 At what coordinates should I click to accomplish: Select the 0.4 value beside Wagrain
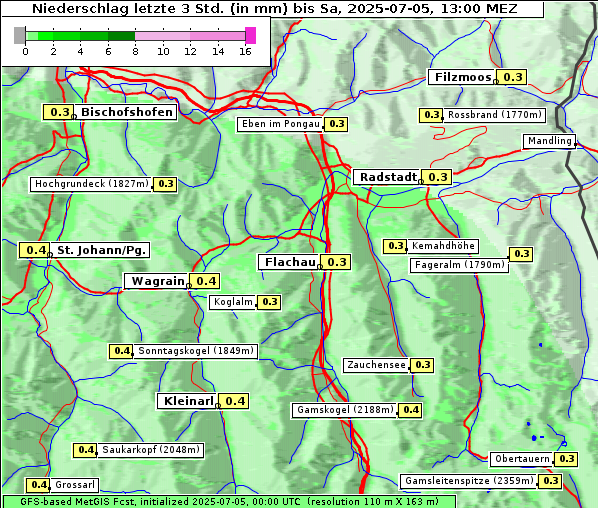205,281
